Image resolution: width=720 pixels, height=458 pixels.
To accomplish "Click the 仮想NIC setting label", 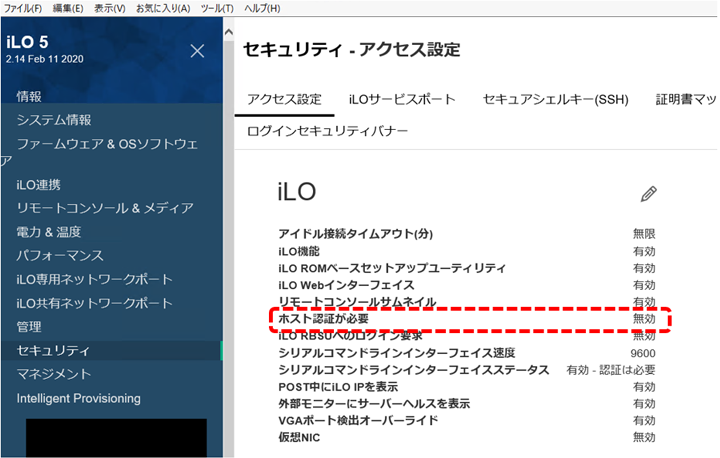I will [299, 437].
